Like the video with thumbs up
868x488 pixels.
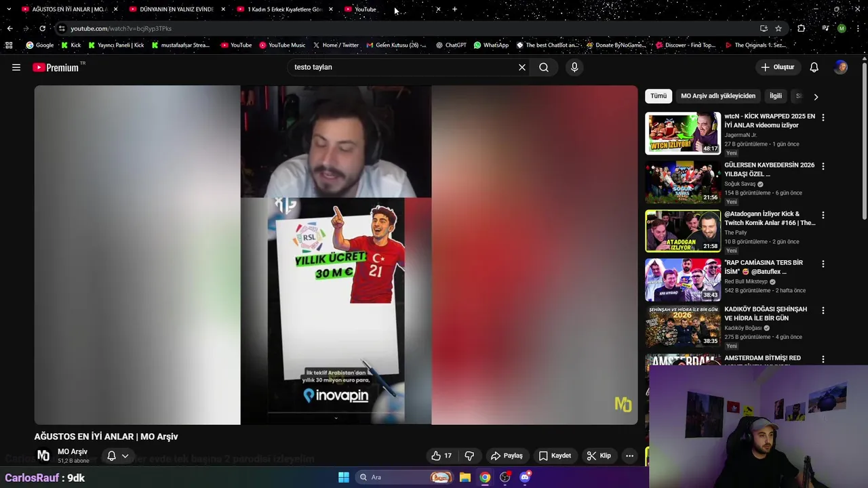pos(441,455)
